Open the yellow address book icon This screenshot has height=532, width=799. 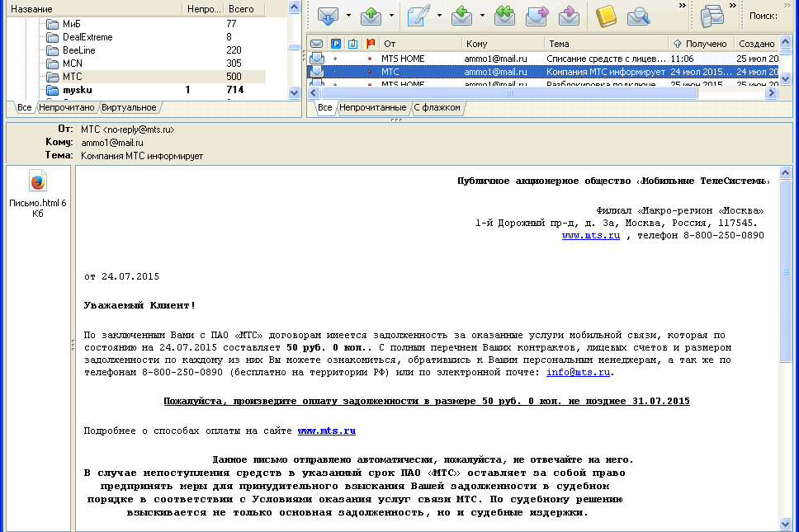(606, 16)
